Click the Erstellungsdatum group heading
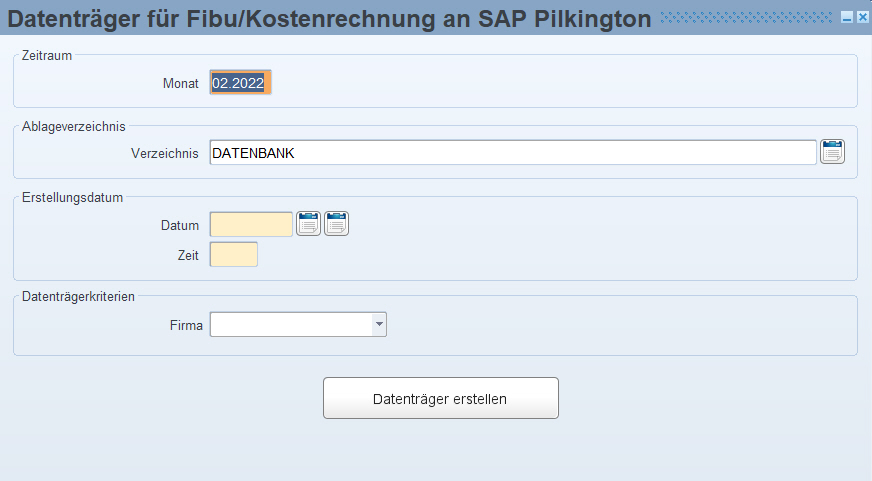Viewport: 872px width, 481px height. (72, 197)
